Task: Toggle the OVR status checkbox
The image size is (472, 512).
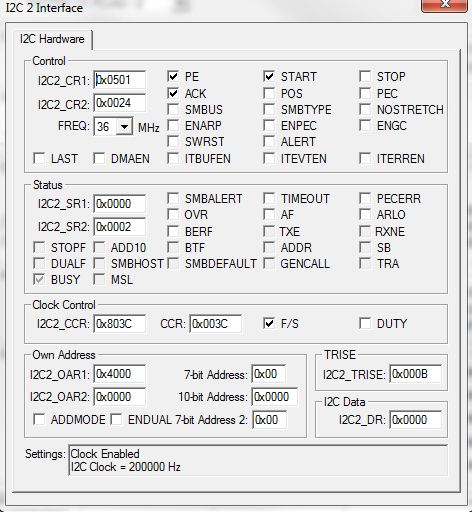Action: [173, 214]
